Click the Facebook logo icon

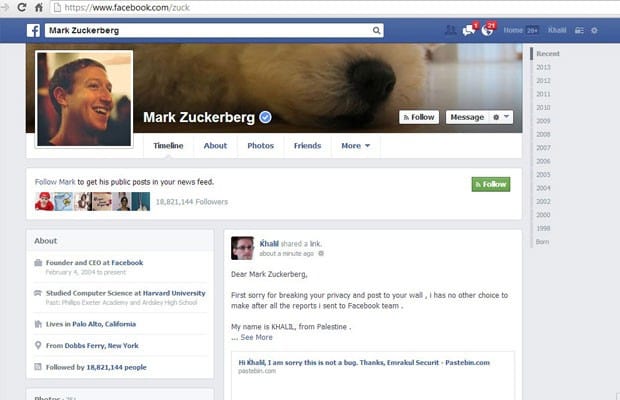coord(34,30)
